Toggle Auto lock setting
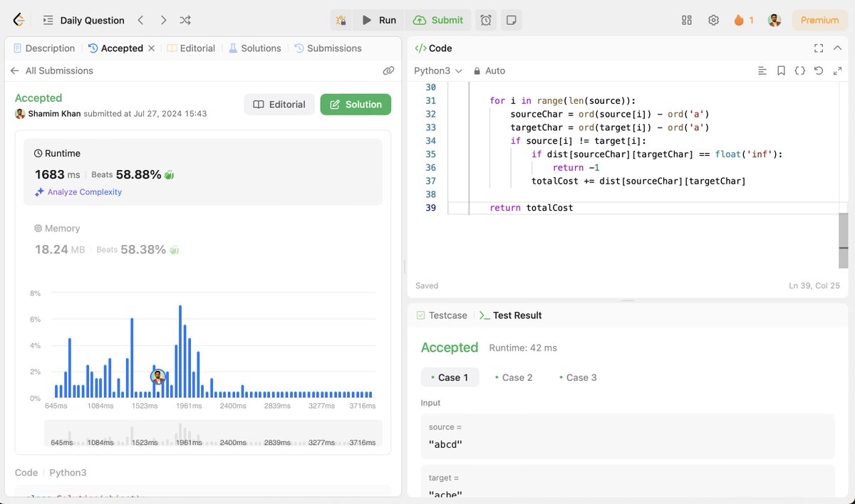This screenshot has height=504, width=855. coord(489,70)
